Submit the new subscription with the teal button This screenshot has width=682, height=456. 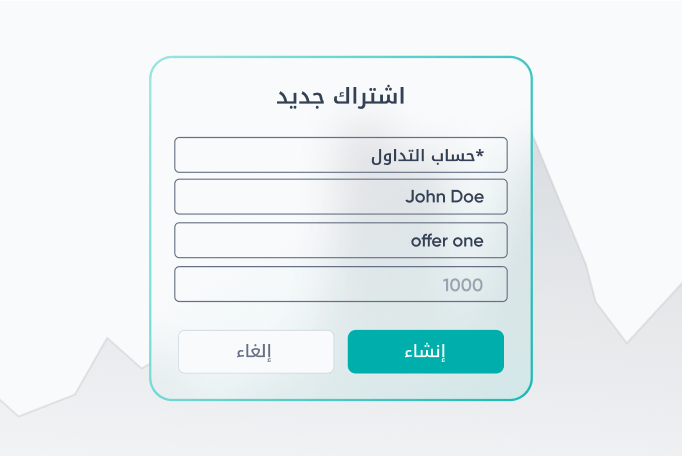pos(426,352)
